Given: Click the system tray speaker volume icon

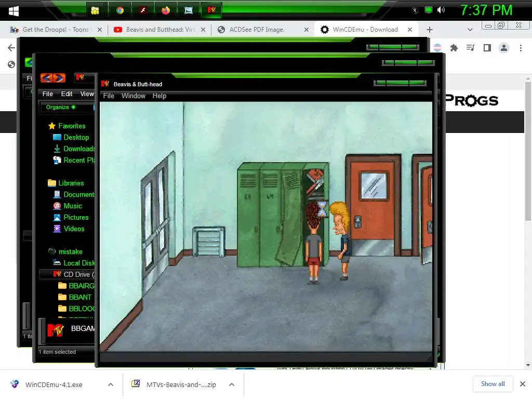Looking at the screenshot, I should (441, 10).
